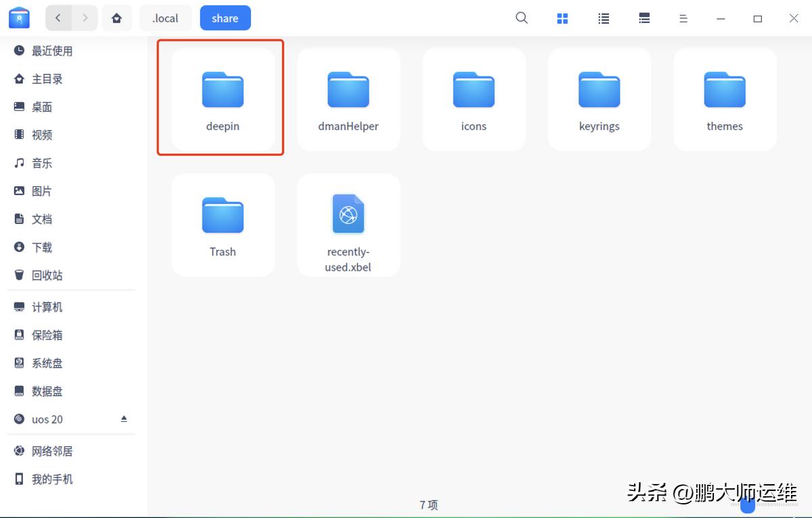Navigate back with the back arrow
This screenshot has width=812, height=518.
(x=59, y=18)
